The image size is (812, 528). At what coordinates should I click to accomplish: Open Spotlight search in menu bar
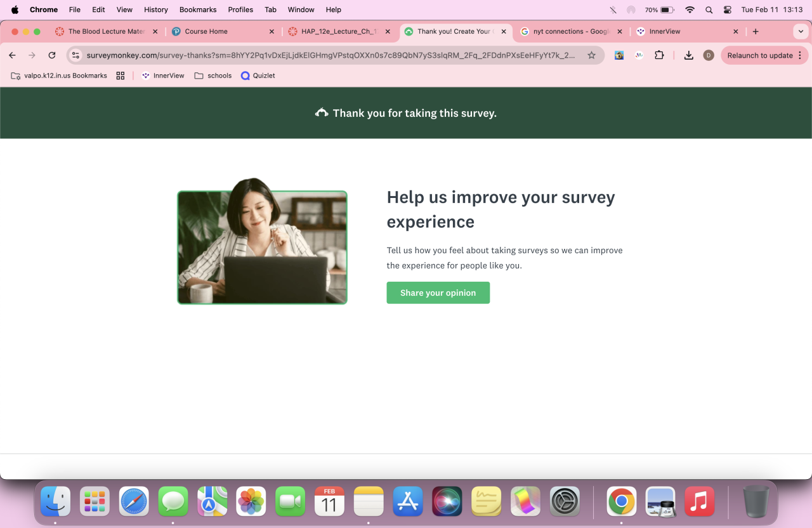point(709,10)
